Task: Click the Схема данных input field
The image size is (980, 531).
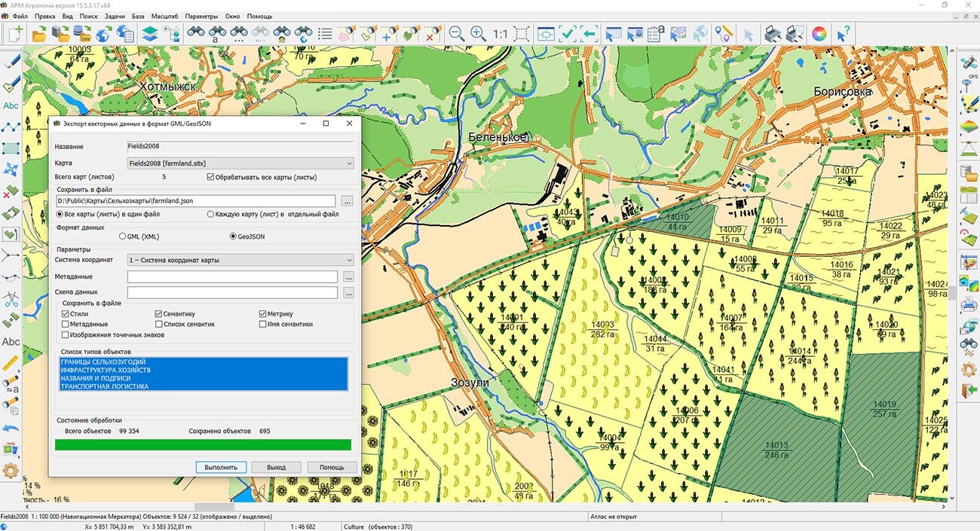Action: (232, 292)
